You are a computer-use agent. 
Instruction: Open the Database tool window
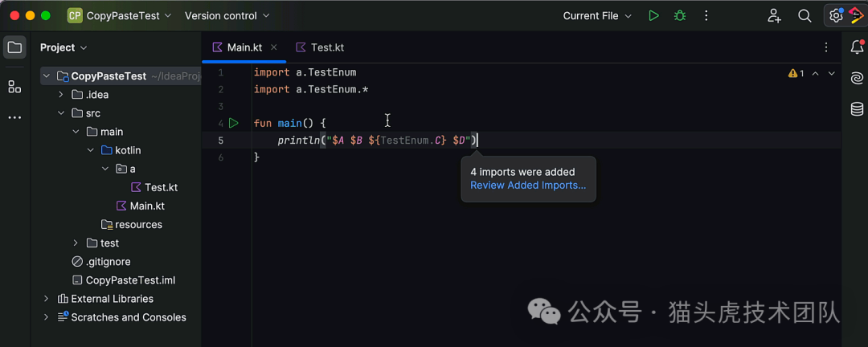(857, 108)
